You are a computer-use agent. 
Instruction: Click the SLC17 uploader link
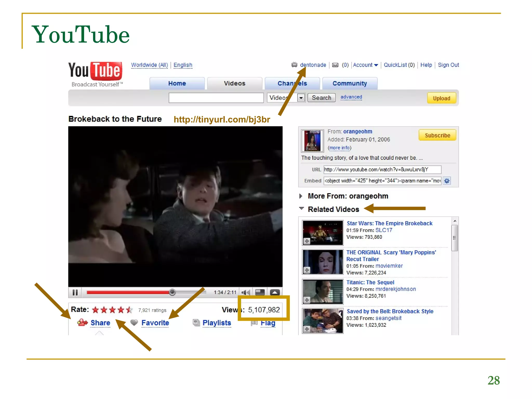pos(384,230)
